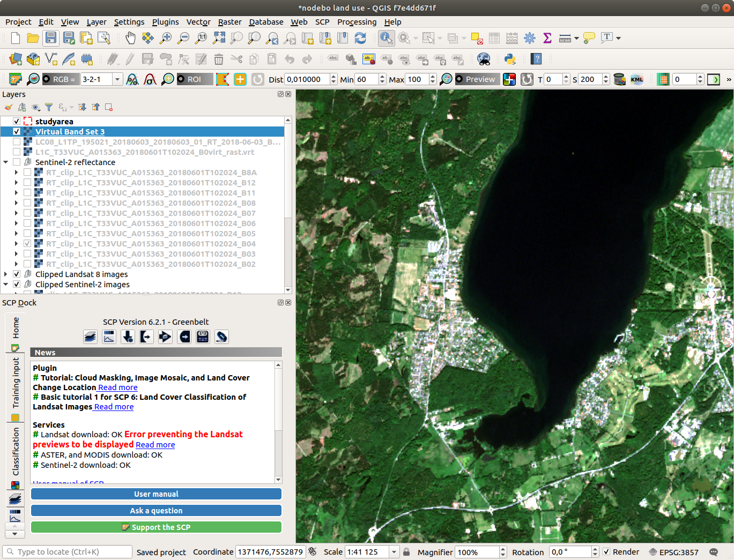Open the Field Calculator sigma icon
The image size is (734, 560).
[547, 38]
